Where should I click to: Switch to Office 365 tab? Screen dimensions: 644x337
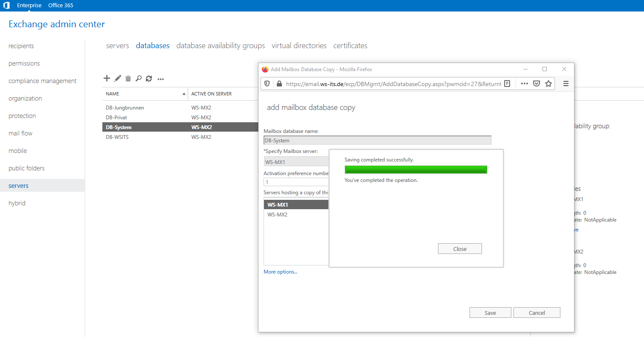coord(61,6)
